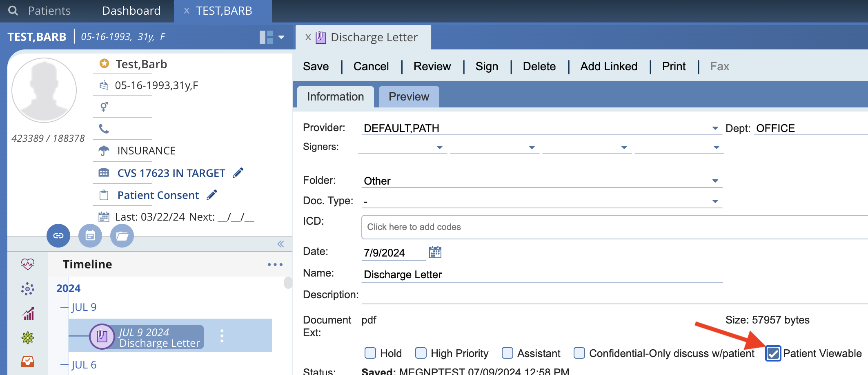Click the gold star icon beside Test,Barb
868x375 pixels.
coord(105,64)
